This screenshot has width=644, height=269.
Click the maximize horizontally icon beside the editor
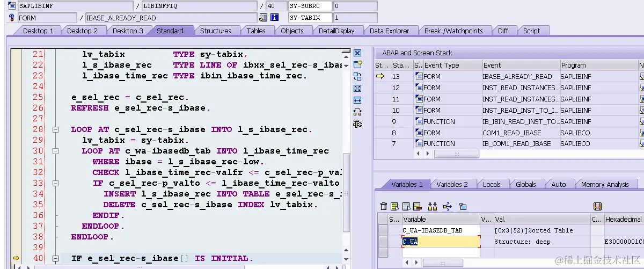(x=358, y=100)
